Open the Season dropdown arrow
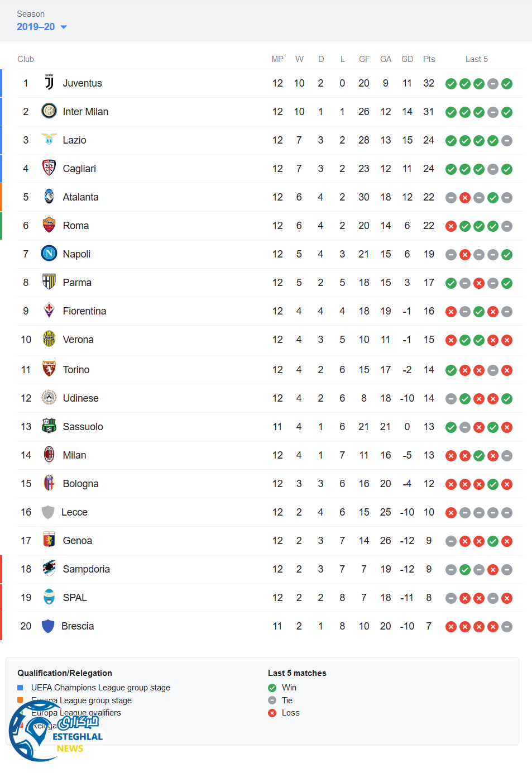The image size is (532, 777). point(63,27)
